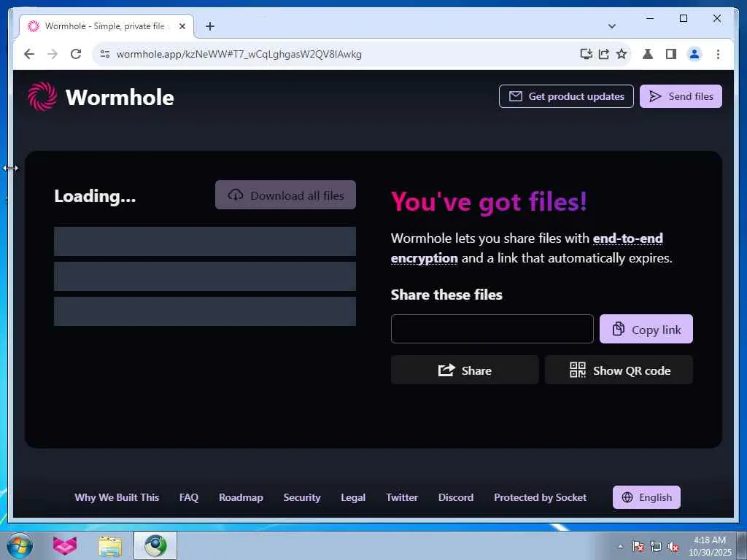The width and height of the screenshot is (747, 560).
Task: Click the Send files button
Action: click(x=681, y=96)
